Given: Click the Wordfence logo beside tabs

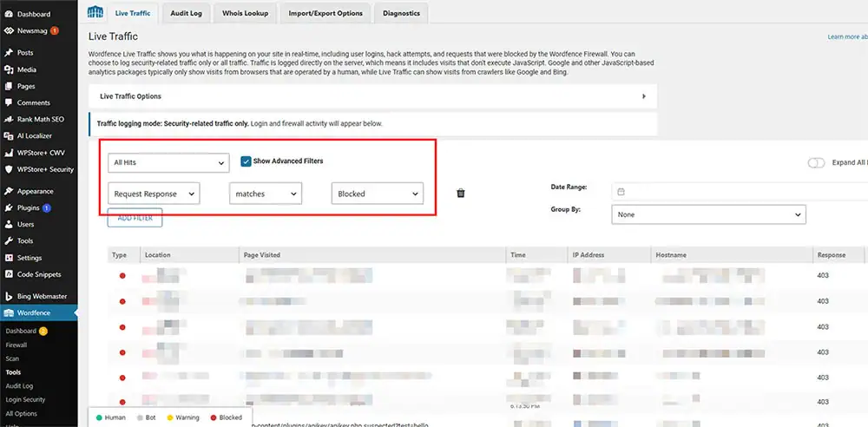Looking at the screenshot, I should tap(95, 12).
